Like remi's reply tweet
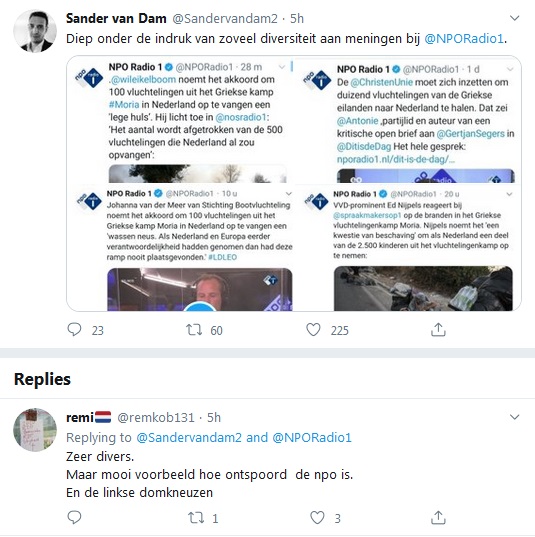The width and height of the screenshot is (535, 537). click(x=317, y=517)
